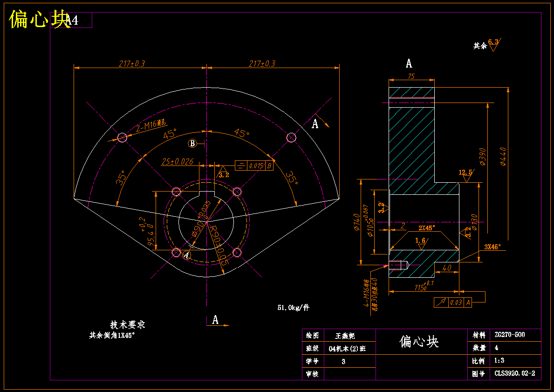
Task: Select the 25±0.026 keyway dimension
Action: point(178,162)
